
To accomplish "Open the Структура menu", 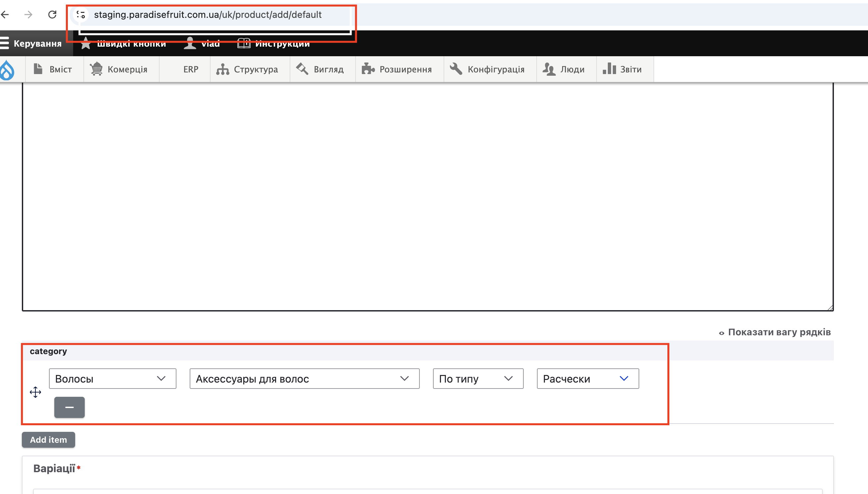I will pyautogui.click(x=248, y=69).
